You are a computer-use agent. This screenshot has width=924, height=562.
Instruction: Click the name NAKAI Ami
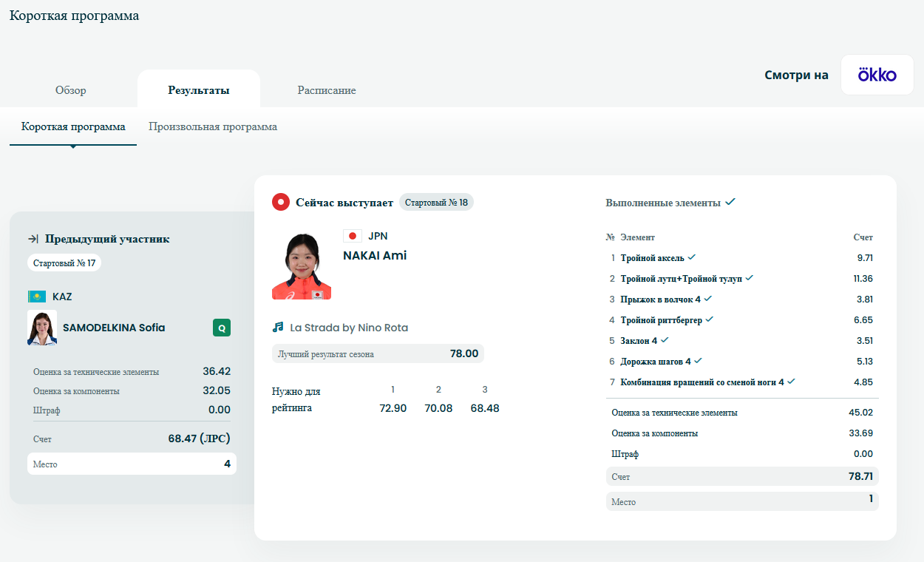[375, 256]
